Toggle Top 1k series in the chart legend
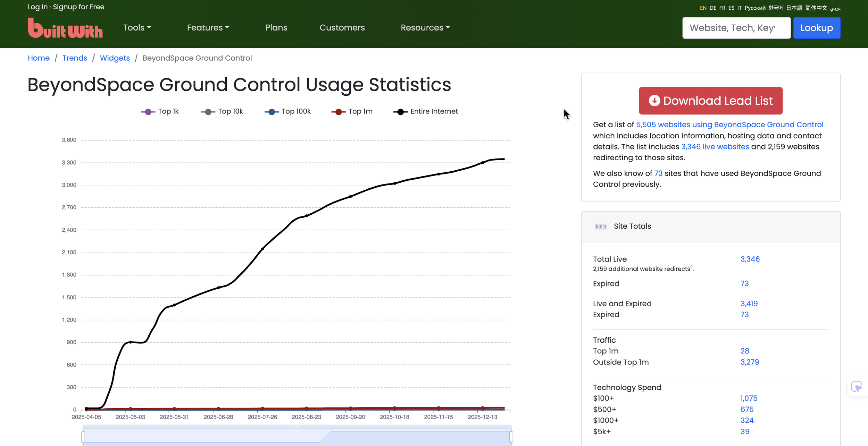The height and width of the screenshot is (446, 868). (x=160, y=111)
